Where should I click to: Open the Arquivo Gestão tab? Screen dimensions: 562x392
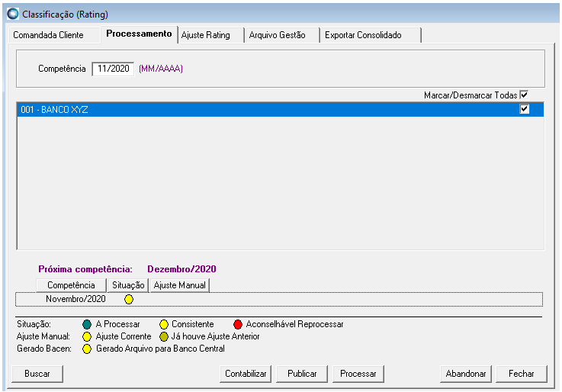(281, 35)
